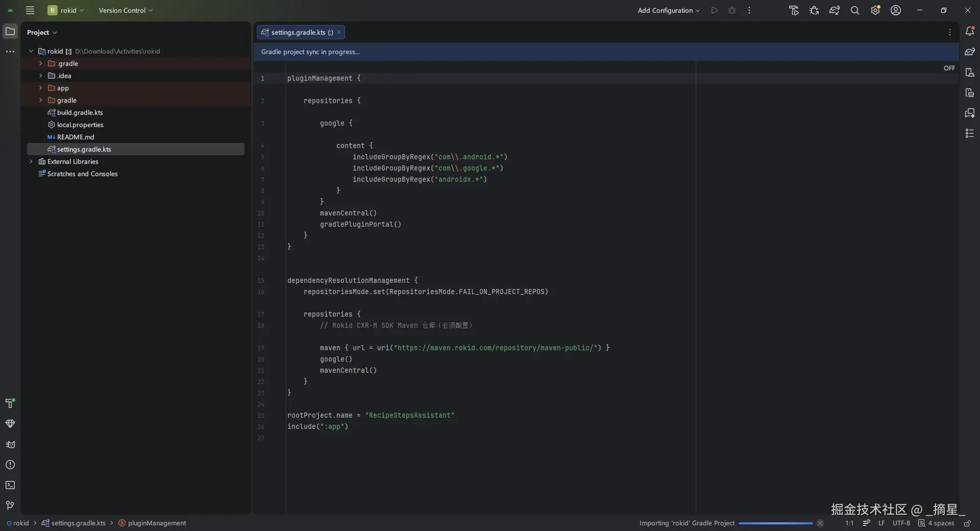
Task: Open the Add Configuration dropdown
Action: [669, 10]
